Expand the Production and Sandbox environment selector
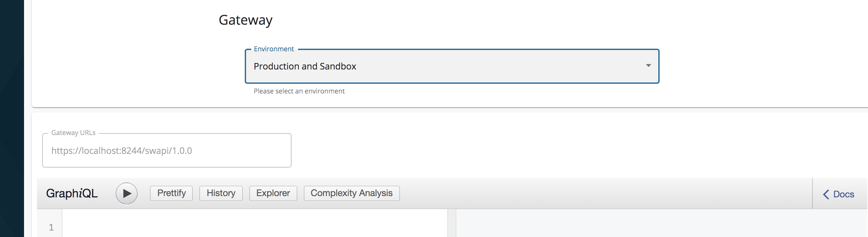The height and width of the screenshot is (237, 868). (452, 66)
